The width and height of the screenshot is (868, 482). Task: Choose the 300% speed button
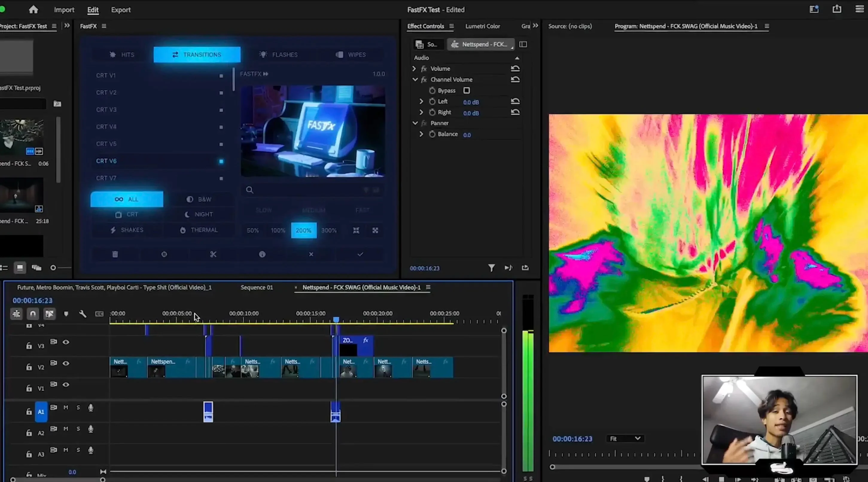tap(329, 231)
